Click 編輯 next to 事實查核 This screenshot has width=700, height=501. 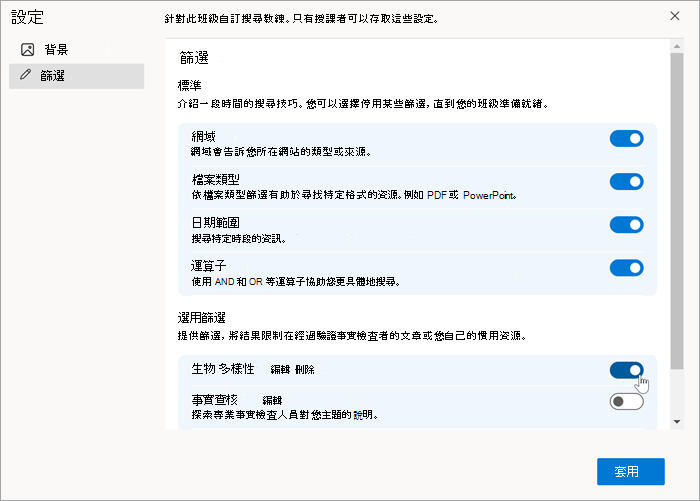pos(272,400)
